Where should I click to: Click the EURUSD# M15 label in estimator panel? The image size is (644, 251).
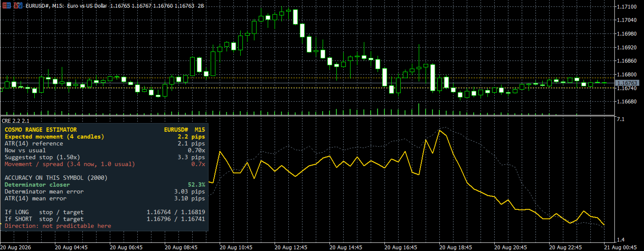pyautogui.click(x=184, y=130)
